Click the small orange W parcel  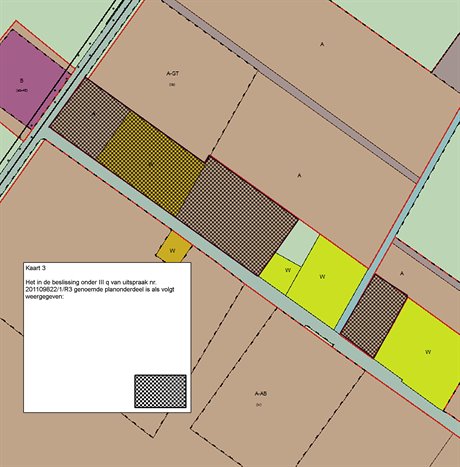[x=173, y=247]
